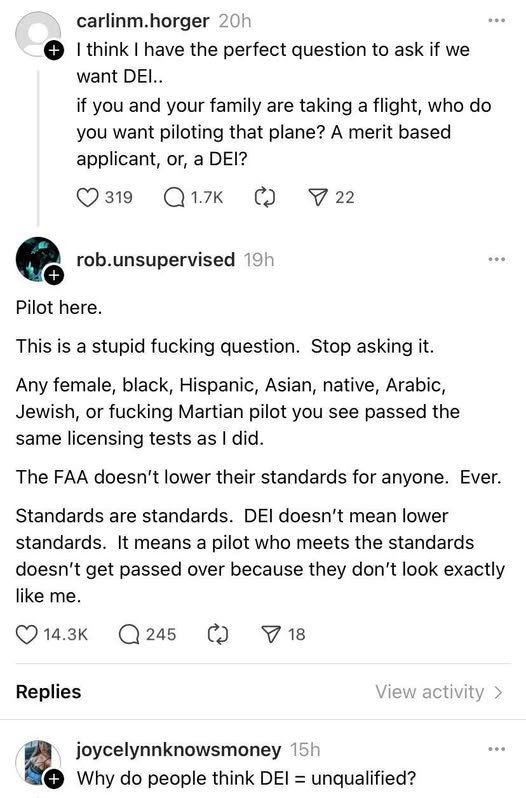
Task: Open more options on rob.unsupervised's post
Action: tap(496, 260)
